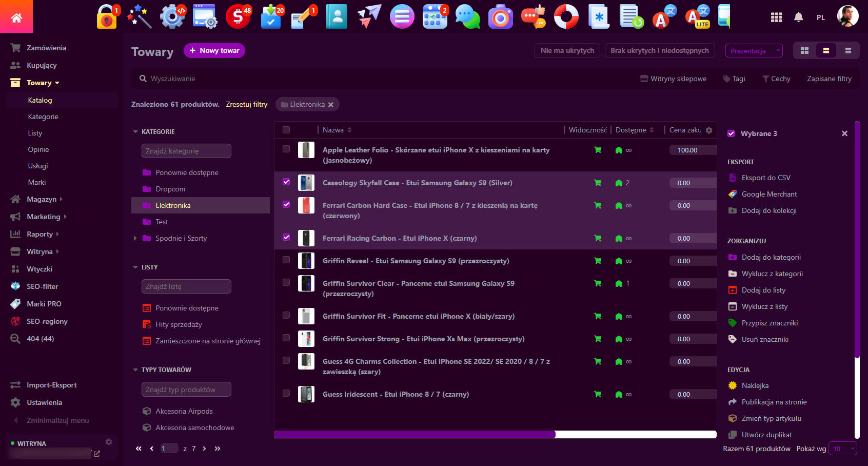Open the notifications bell icon
This screenshot has width=868, height=466.
click(798, 17)
